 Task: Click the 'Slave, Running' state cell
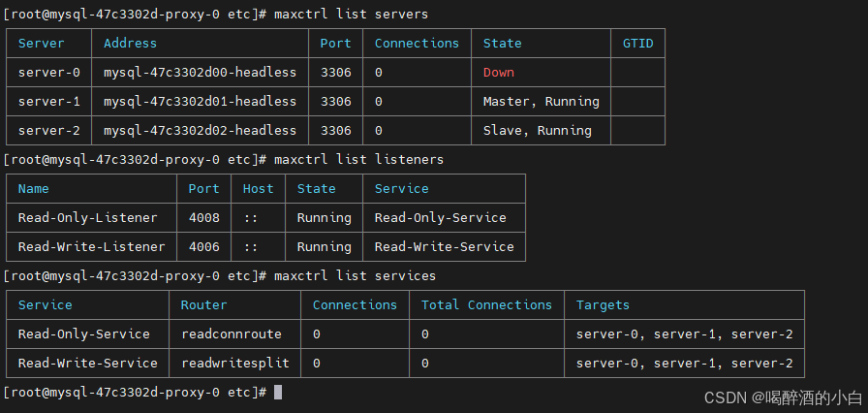click(x=537, y=131)
